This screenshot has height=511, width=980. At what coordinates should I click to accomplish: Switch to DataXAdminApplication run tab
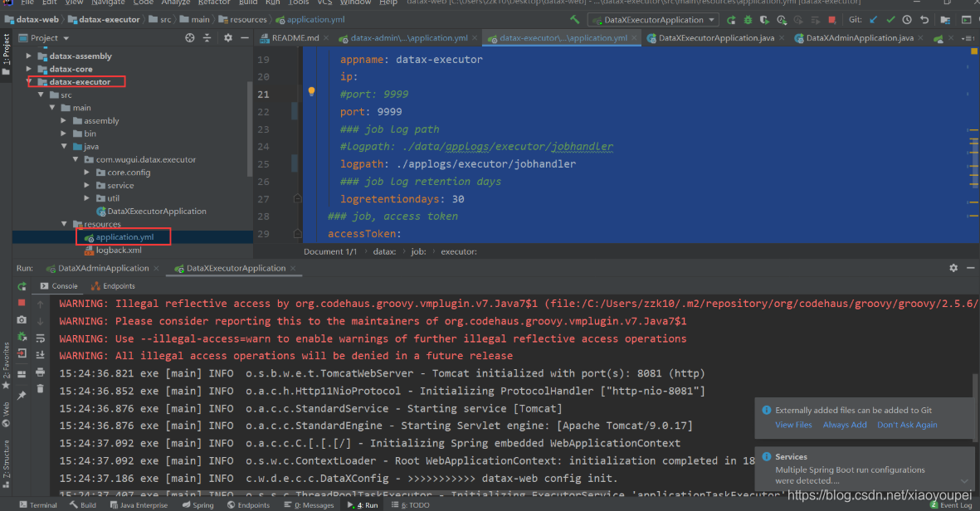(103, 268)
